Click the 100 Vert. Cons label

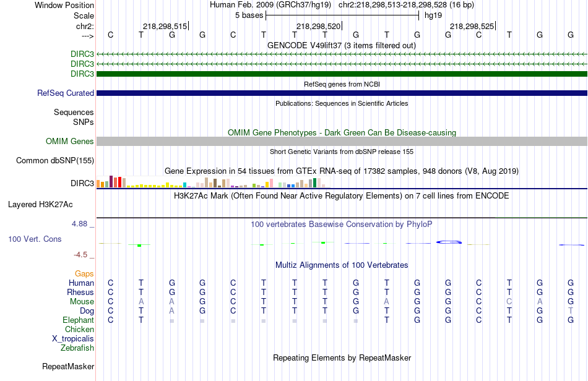tap(35, 239)
